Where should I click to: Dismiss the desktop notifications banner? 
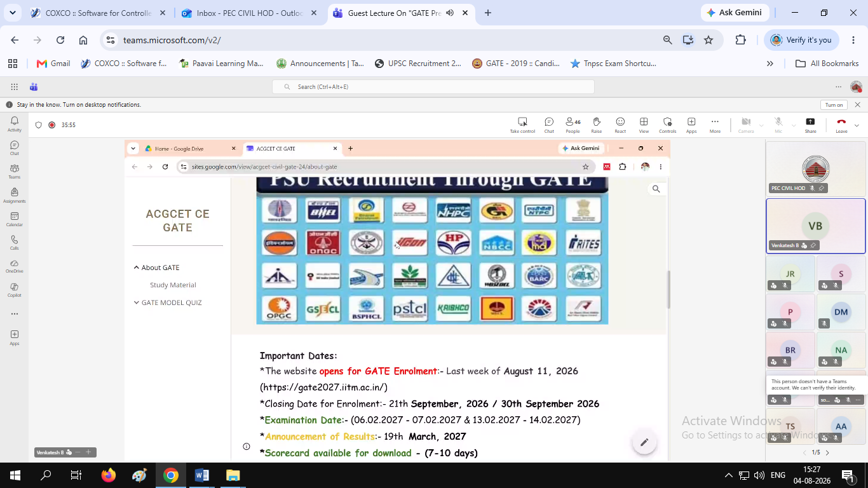click(858, 105)
